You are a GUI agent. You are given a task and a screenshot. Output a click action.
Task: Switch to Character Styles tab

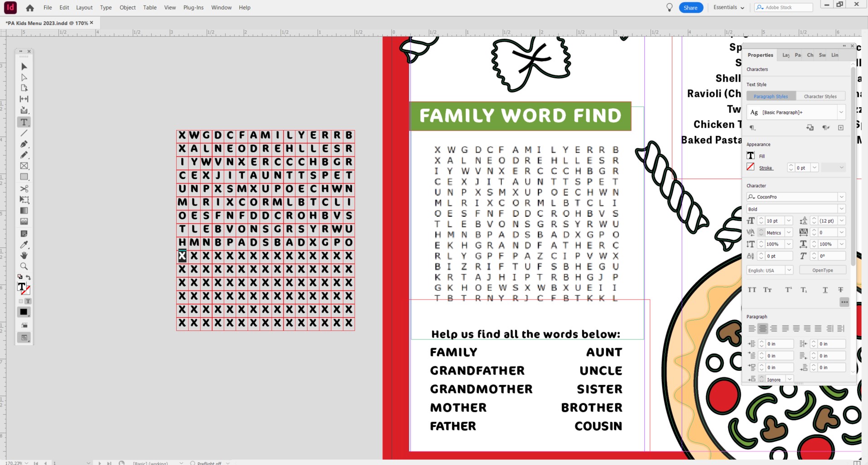pos(820,97)
